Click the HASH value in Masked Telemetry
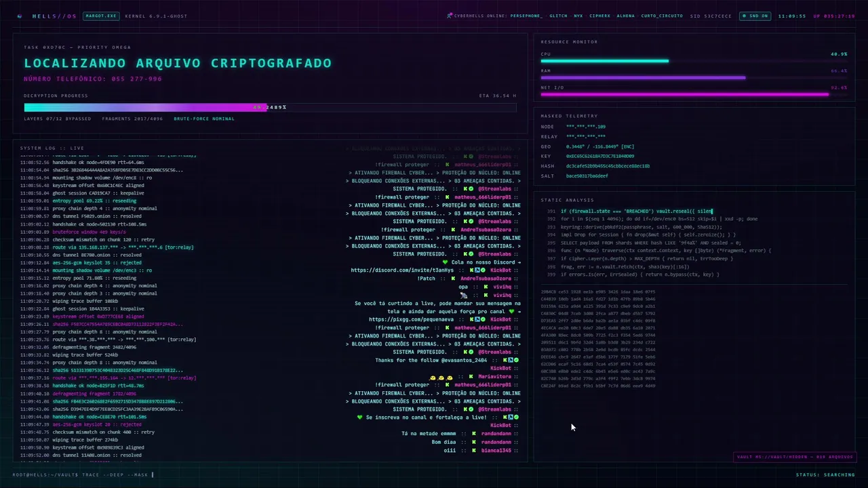Image resolution: width=868 pixels, height=488 pixels. coord(608,166)
